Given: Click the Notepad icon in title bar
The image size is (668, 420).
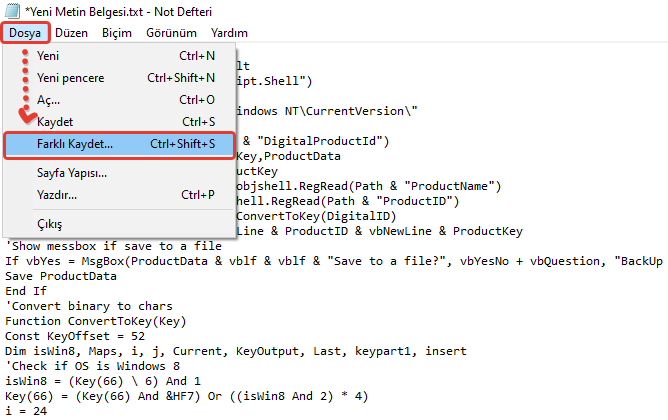Looking at the screenshot, I should (10, 10).
